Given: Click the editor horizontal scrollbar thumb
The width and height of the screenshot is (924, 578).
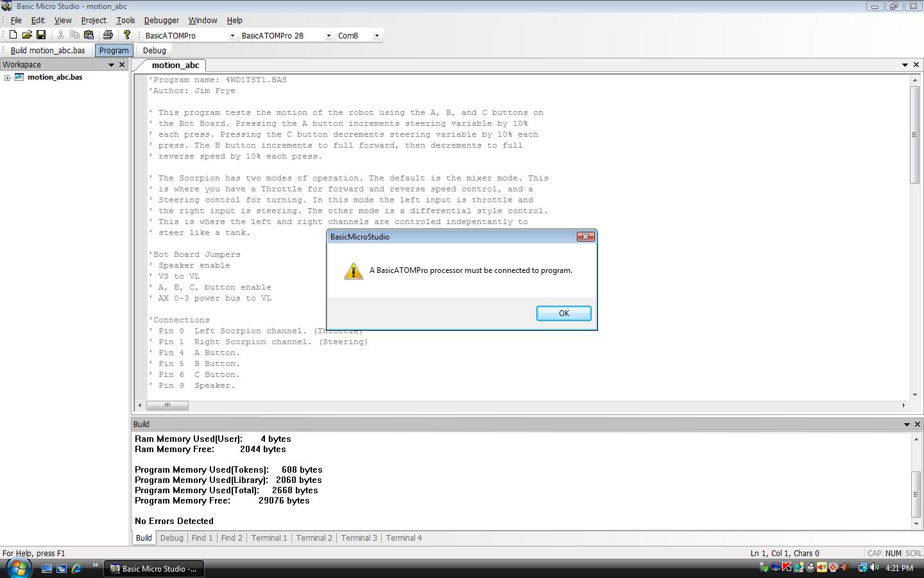Looking at the screenshot, I should [167, 405].
